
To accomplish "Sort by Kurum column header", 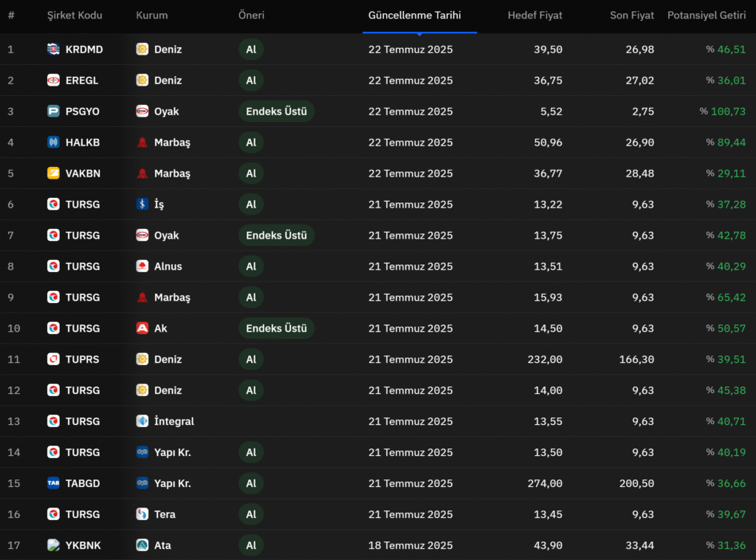I will click(x=152, y=16).
